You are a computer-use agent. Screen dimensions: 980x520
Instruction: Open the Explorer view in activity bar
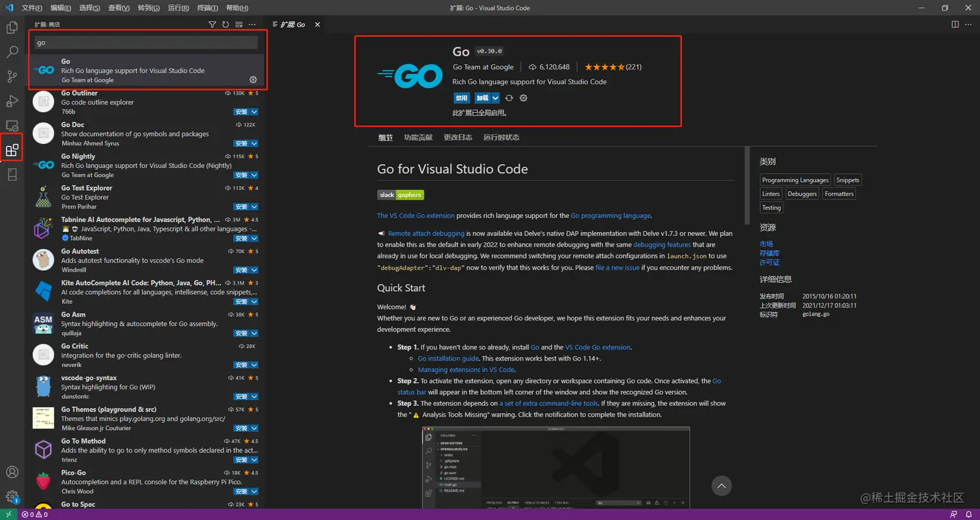click(12, 28)
